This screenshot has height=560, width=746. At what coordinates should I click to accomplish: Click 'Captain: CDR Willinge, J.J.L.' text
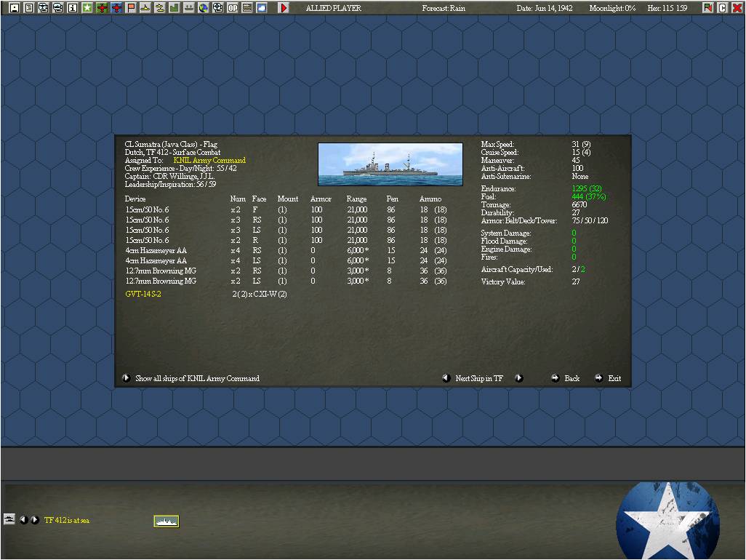click(x=170, y=177)
